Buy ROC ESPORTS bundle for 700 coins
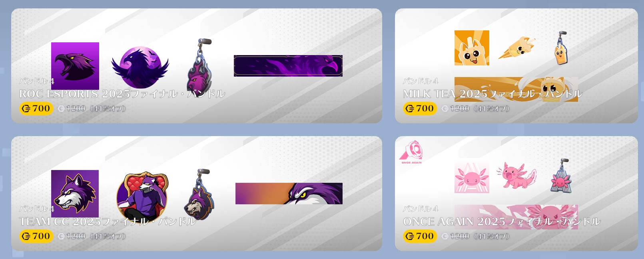This screenshot has height=259, width=644. click(36, 109)
